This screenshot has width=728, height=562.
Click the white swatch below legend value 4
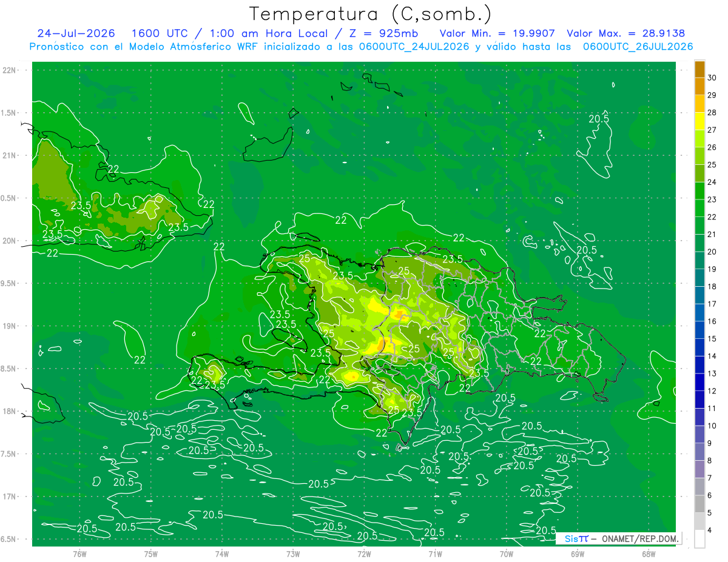699,538
